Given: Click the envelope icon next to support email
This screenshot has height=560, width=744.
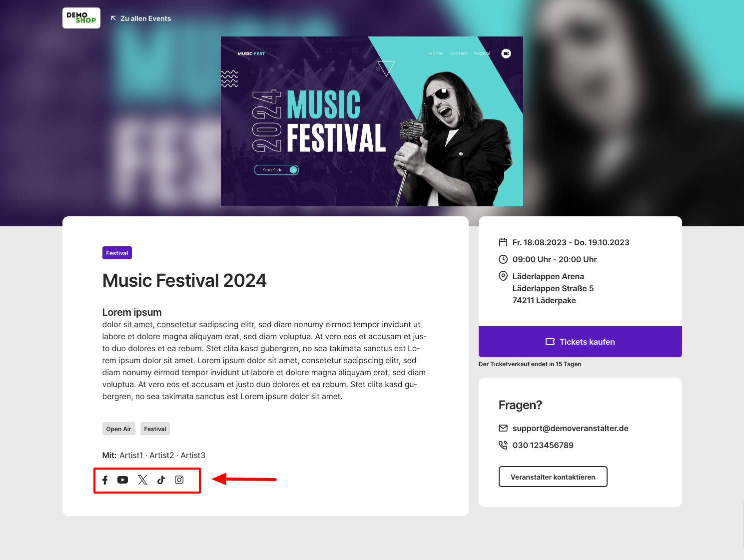Looking at the screenshot, I should coord(503,428).
